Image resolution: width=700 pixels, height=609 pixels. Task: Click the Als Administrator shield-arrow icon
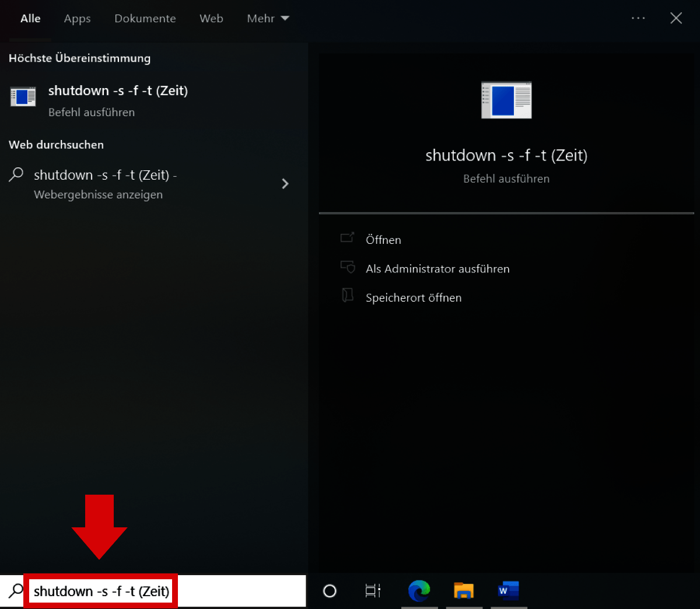(348, 267)
